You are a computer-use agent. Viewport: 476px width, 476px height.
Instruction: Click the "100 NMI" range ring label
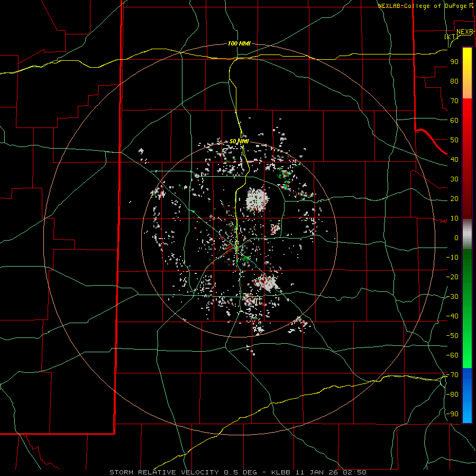click(239, 44)
